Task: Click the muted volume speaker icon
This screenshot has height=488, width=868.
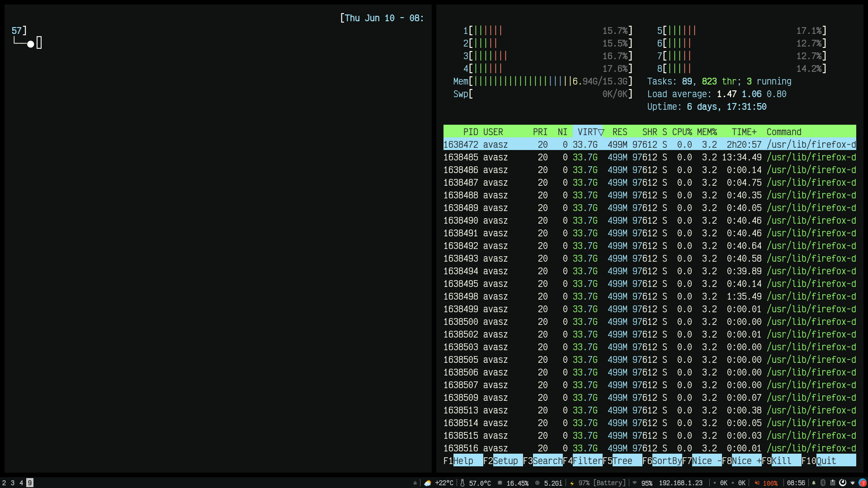Action: (757, 483)
